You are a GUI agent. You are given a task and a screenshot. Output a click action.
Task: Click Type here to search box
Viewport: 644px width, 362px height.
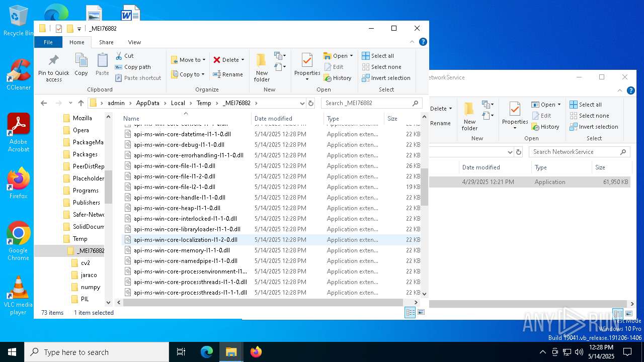pyautogui.click(x=97, y=352)
